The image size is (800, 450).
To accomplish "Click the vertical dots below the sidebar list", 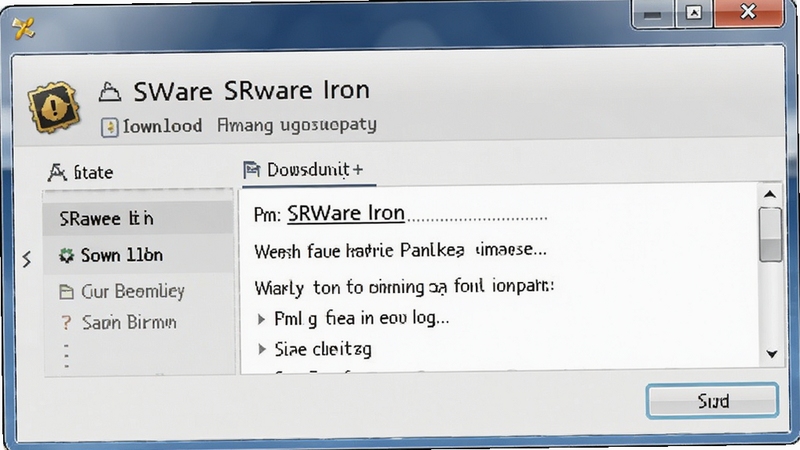I will (67, 356).
